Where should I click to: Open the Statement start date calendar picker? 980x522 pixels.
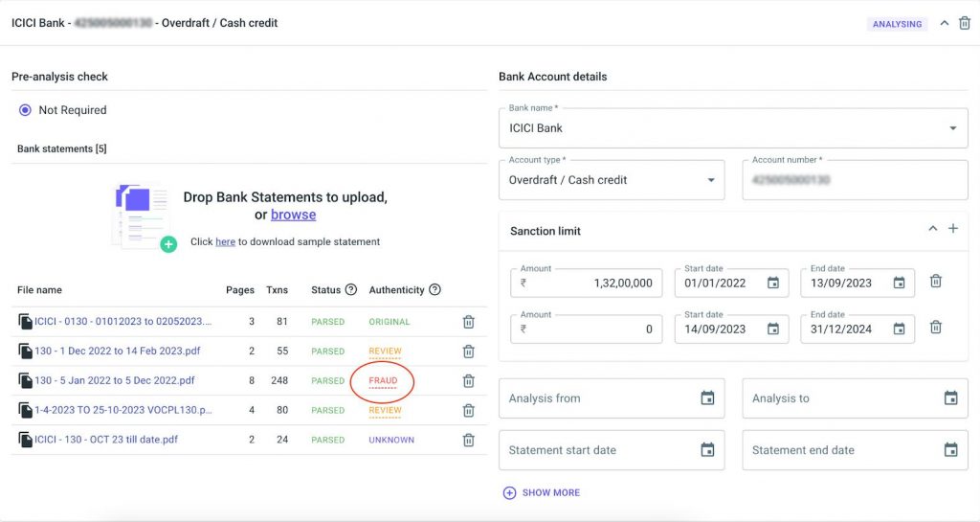(x=707, y=450)
